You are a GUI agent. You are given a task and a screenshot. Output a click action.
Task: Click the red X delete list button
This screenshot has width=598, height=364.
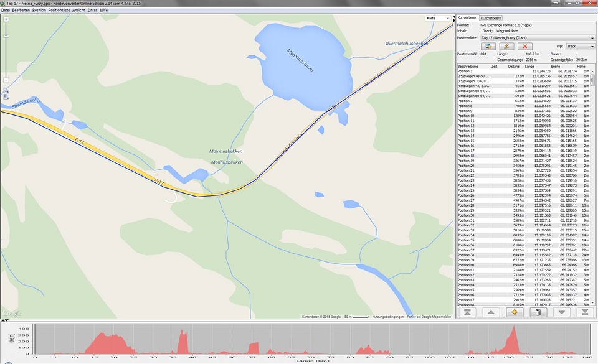525,46
